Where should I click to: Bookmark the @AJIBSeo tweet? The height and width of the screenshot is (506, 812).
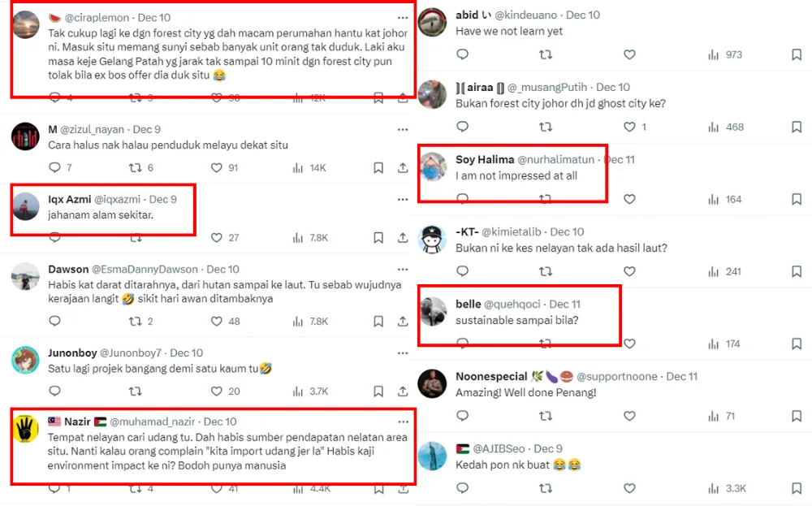(797, 488)
